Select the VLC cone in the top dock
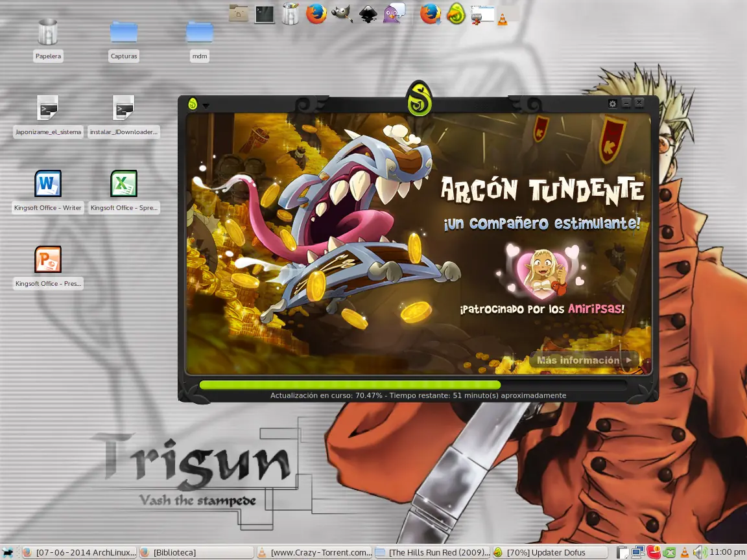This screenshot has width=747, height=560. [x=503, y=19]
